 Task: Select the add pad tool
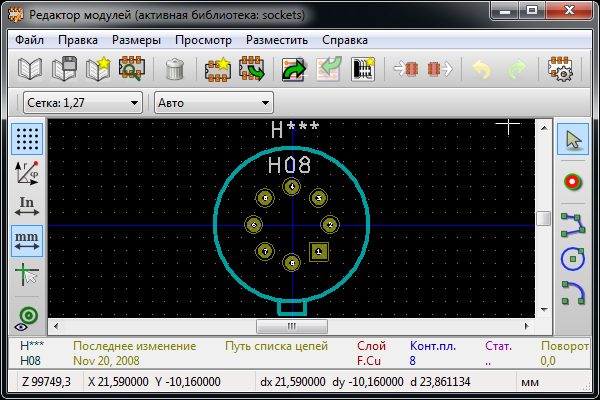tap(572, 182)
